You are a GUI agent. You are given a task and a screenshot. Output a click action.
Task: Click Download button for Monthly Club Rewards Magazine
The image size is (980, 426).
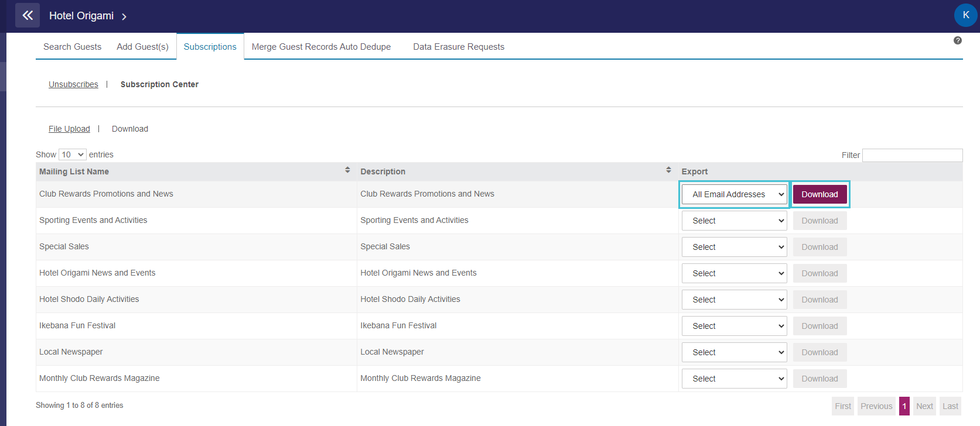click(x=819, y=379)
